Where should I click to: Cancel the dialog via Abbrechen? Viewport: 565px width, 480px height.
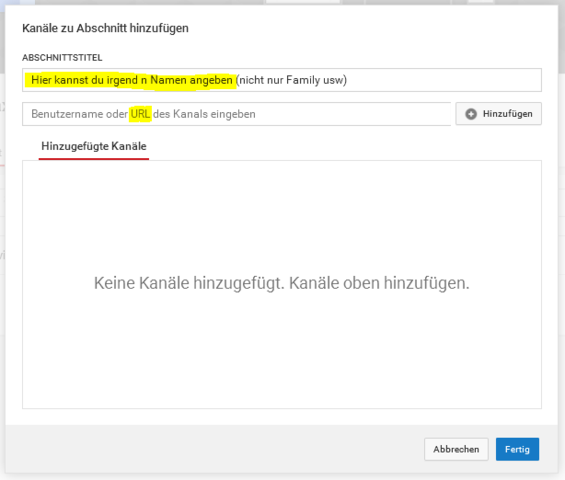tap(456, 449)
